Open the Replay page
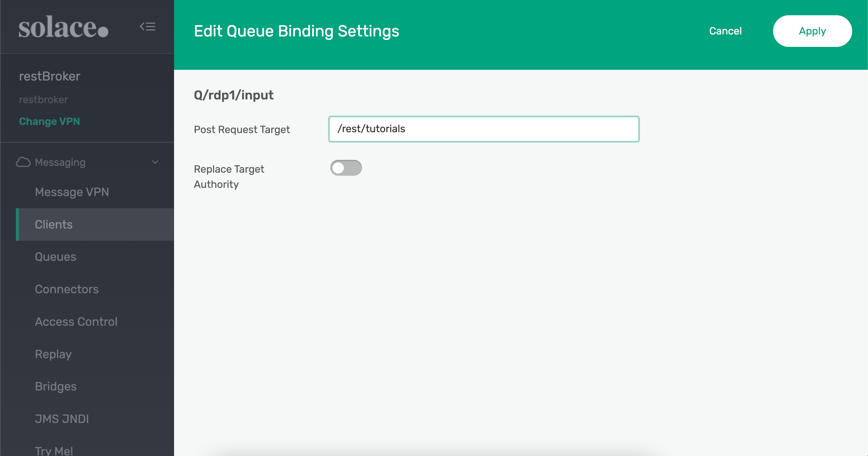868x456 pixels. click(x=53, y=354)
